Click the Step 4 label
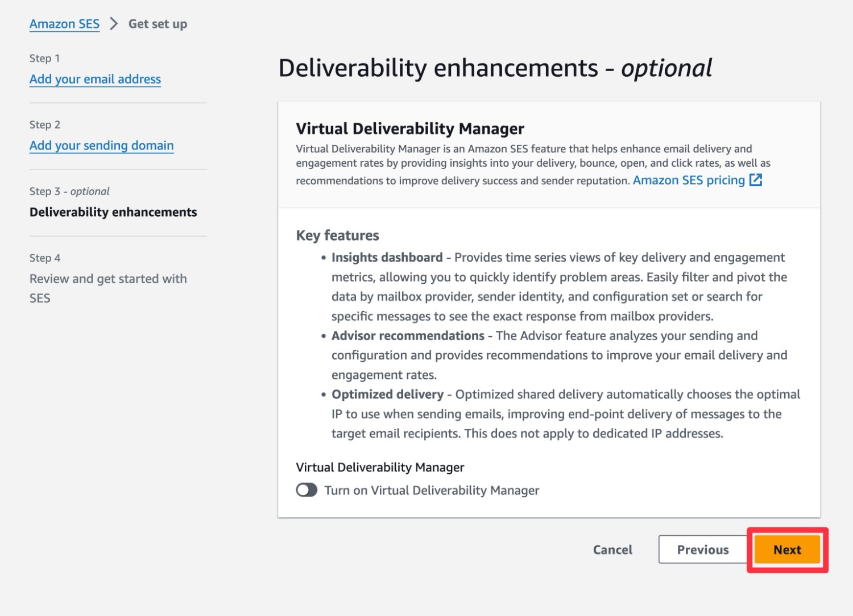The height and width of the screenshot is (616, 853). (x=45, y=258)
